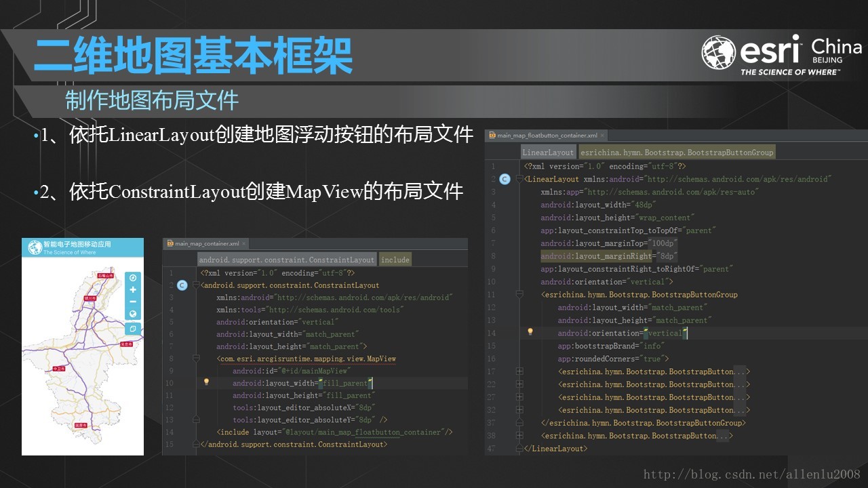Click the fold end marker on line 13 of main_map_container.xml

tap(195, 420)
